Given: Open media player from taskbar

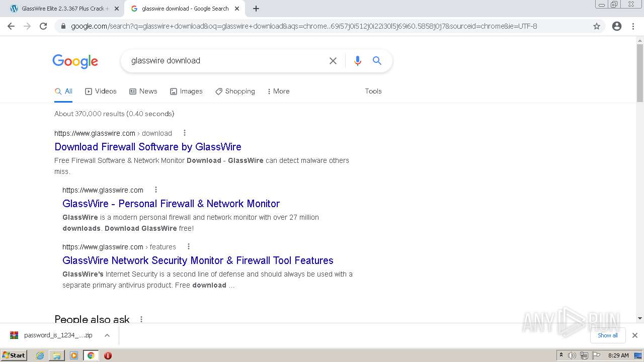Looking at the screenshot, I should 74,355.
